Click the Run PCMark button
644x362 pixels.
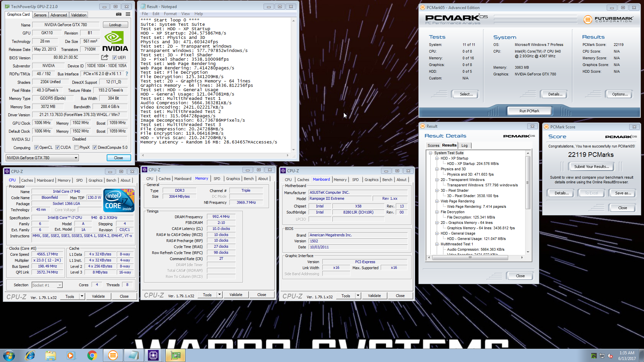click(529, 111)
